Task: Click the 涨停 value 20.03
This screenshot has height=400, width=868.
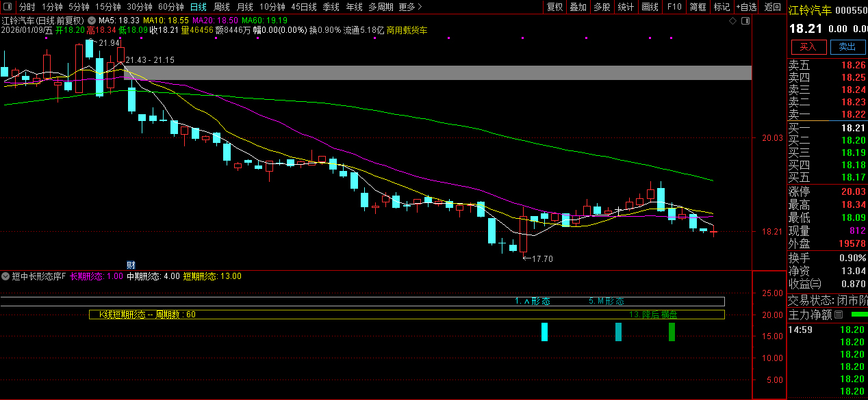Action: click(x=853, y=191)
